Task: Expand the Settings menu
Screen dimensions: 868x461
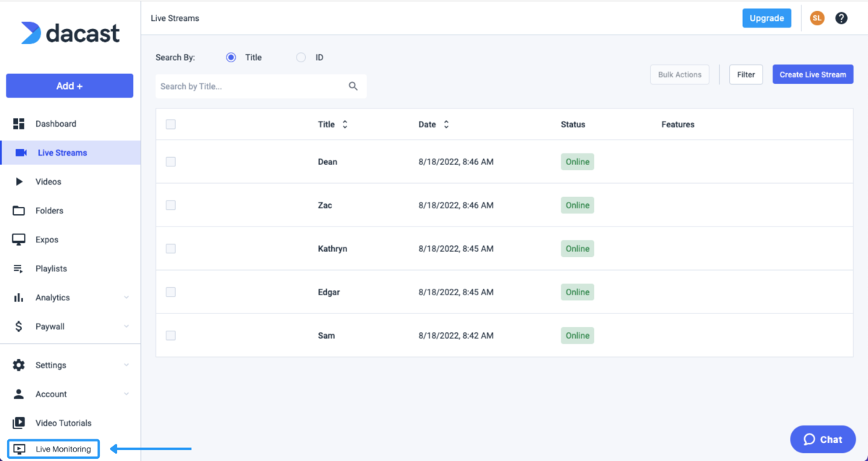Action: click(51, 365)
